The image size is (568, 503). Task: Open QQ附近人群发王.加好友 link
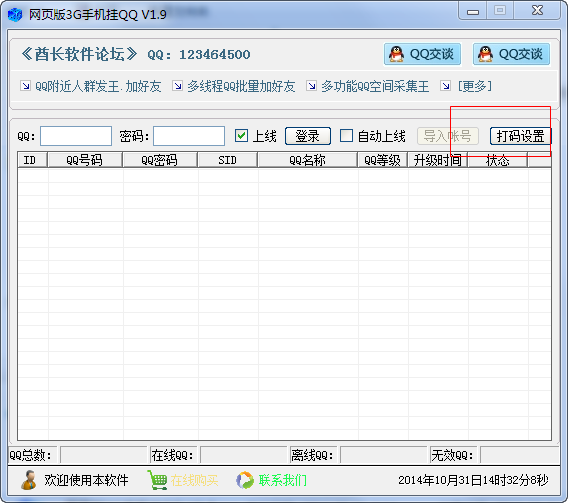(98, 86)
